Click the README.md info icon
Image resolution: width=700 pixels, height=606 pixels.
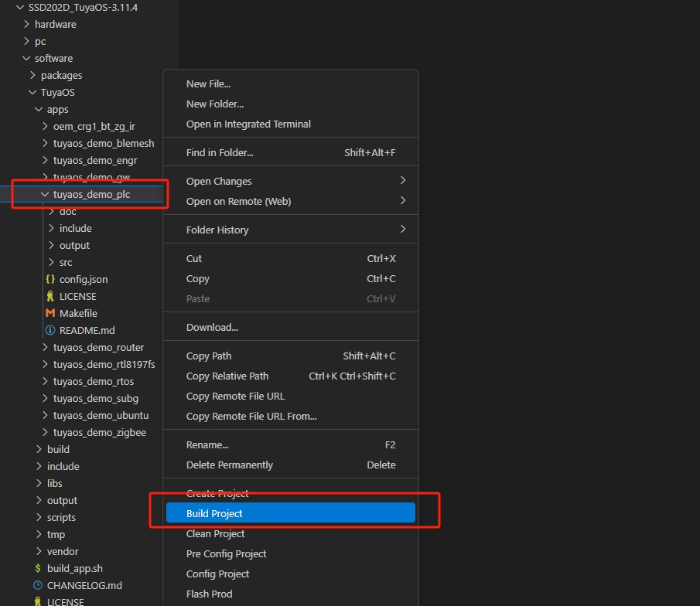click(50, 330)
